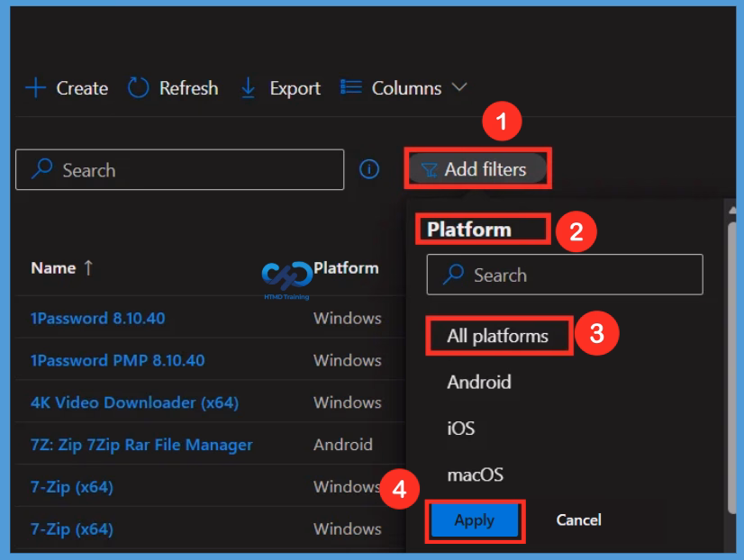Open 1Password 8.10.40 app link
The height and width of the screenshot is (560, 744).
(98, 318)
